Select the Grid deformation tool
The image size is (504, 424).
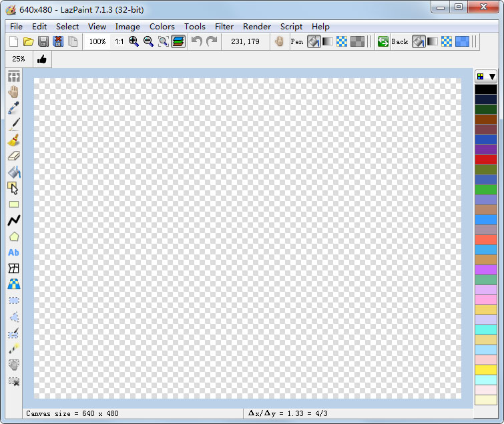[x=13, y=268]
